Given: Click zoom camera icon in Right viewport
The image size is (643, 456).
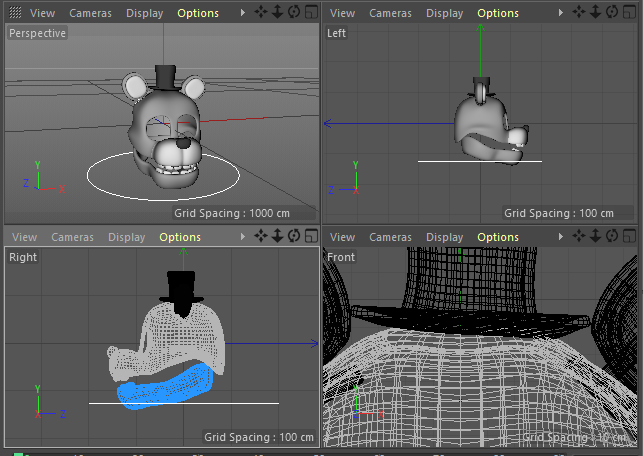Looking at the screenshot, I should point(278,236).
